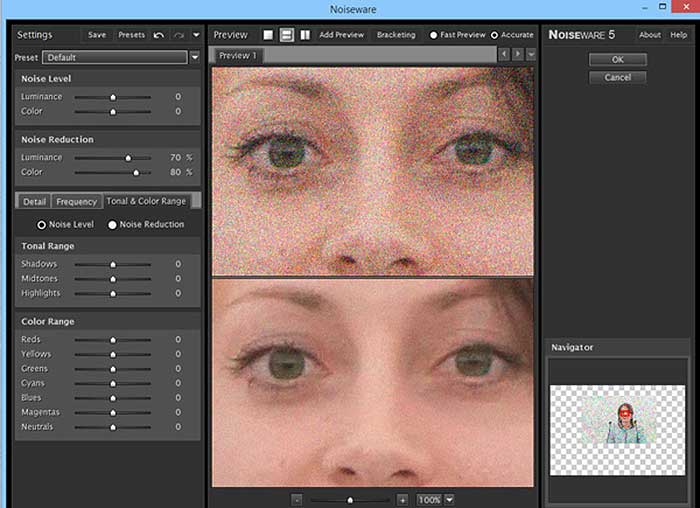Expand the Settings options menu arrow
This screenshot has width=700, height=508.
[x=196, y=35]
